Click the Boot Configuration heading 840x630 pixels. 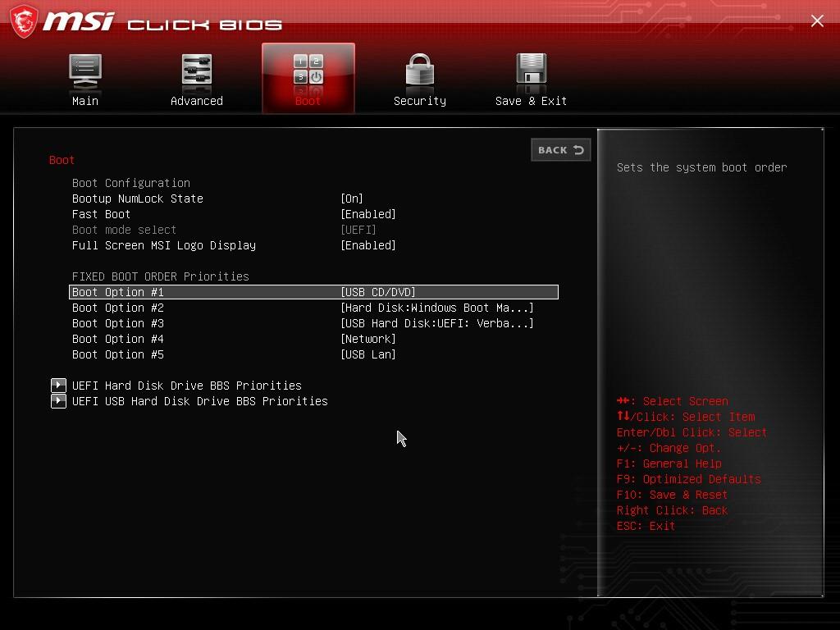point(131,183)
